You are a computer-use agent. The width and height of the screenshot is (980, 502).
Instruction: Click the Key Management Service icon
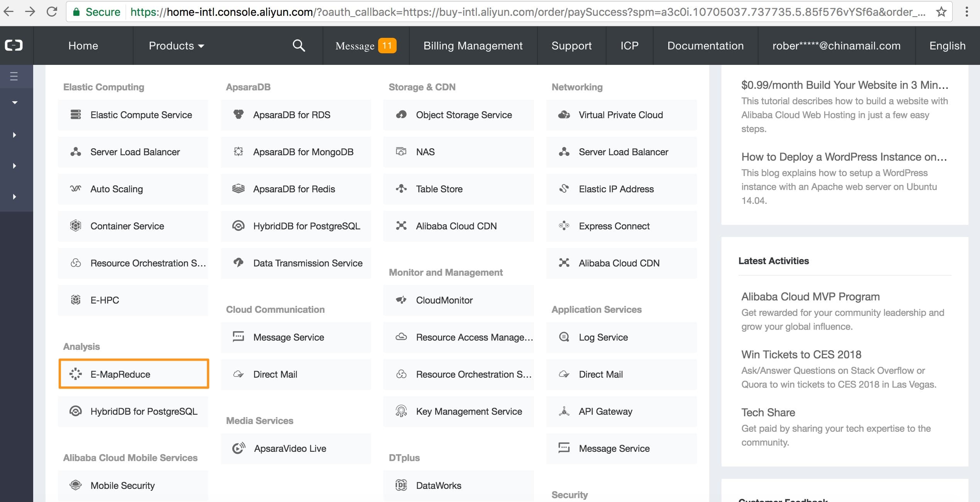(x=401, y=411)
